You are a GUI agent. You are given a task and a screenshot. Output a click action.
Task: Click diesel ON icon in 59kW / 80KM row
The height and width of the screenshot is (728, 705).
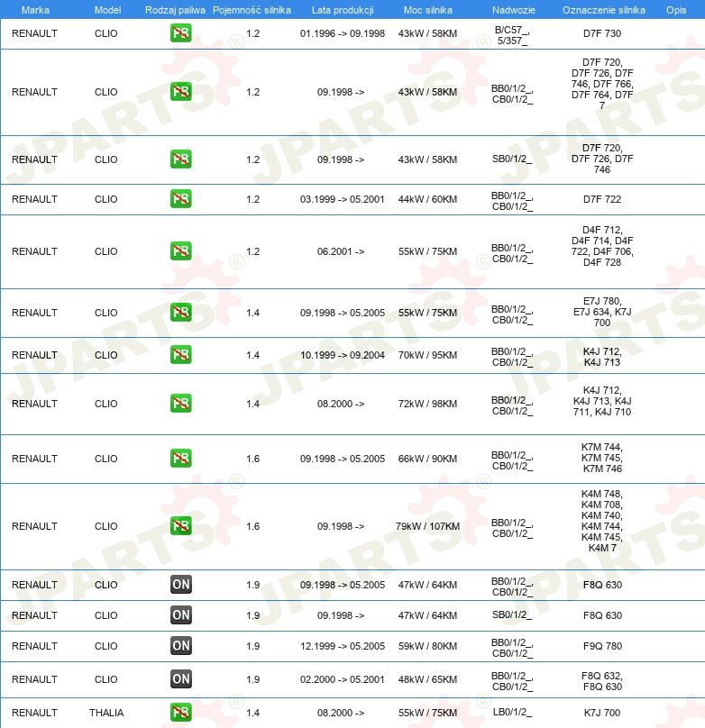[180, 645]
